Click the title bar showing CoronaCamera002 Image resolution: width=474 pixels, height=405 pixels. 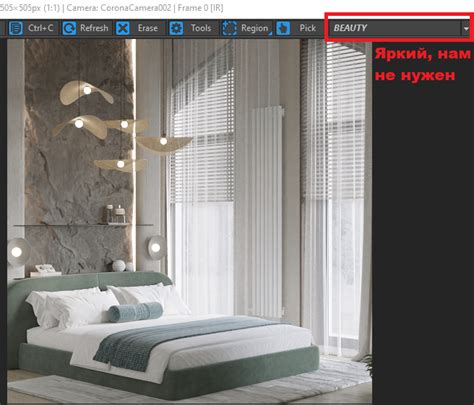tap(112, 8)
